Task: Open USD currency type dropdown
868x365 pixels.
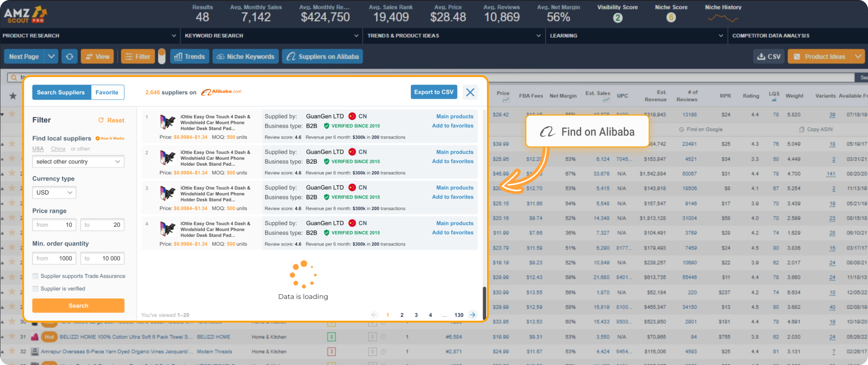Action: pyautogui.click(x=54, y=192)
